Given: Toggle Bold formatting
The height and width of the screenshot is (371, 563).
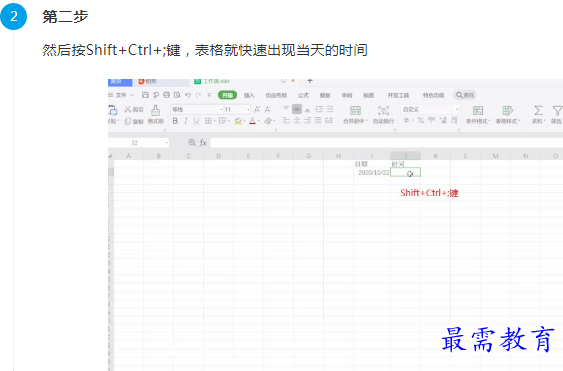Looking at the screenshot, I should pos(175,121).
